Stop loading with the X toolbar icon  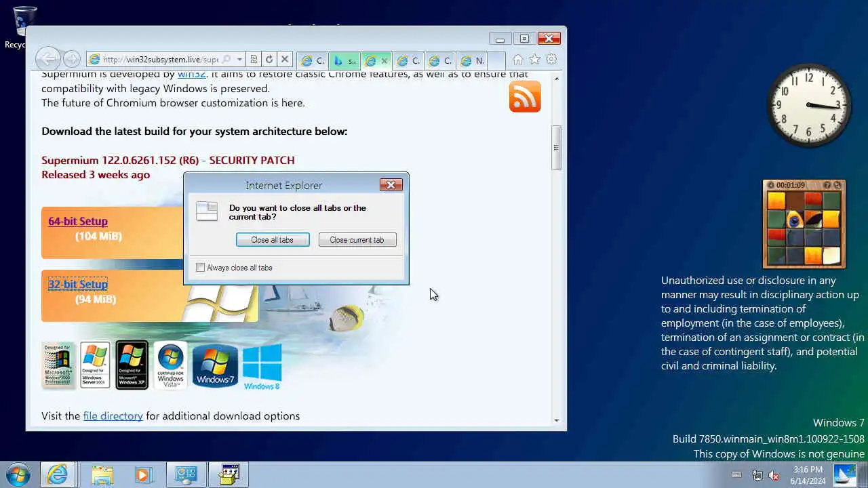coord(285,60)
